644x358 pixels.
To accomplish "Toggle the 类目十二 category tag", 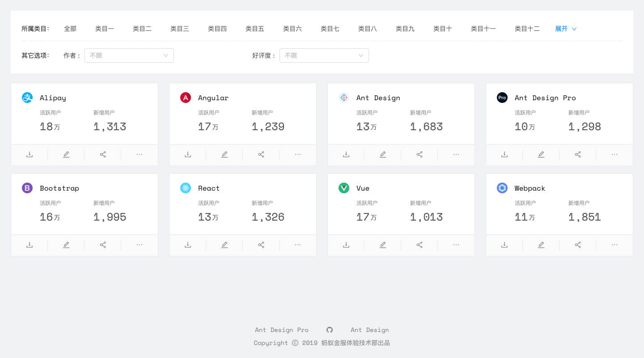I will pyautogui.click(x=527, y=29).
